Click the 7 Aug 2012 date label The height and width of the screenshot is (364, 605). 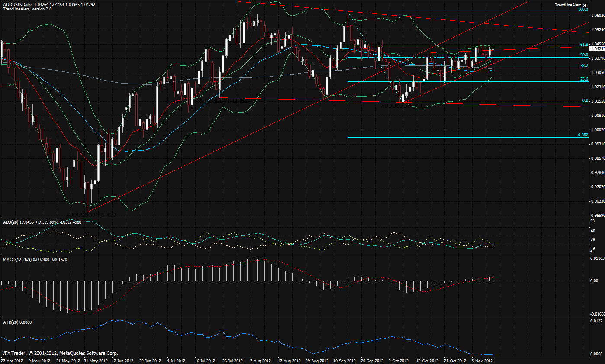(x=261, y=360)
